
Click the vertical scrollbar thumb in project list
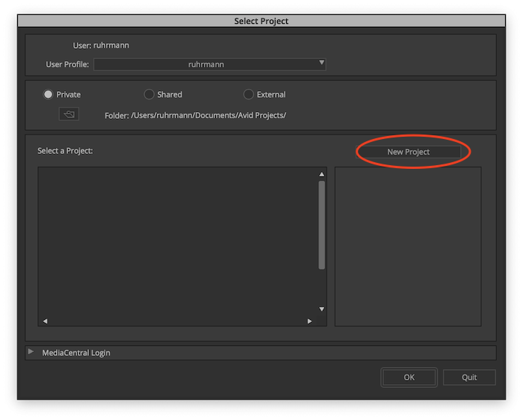pyautogui.click(x=322, y=224)
